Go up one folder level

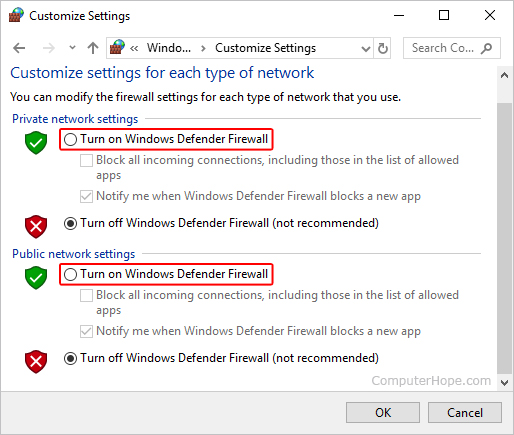coord(93,48)
